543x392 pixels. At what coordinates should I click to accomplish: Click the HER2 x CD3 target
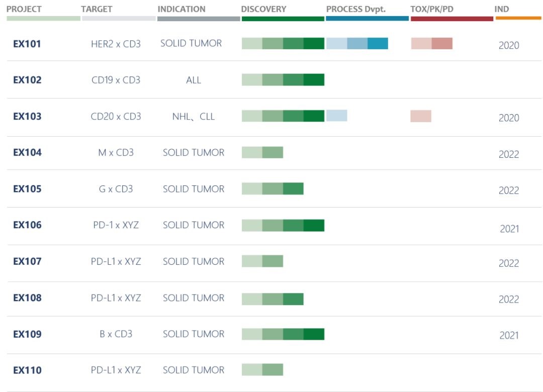116,44
